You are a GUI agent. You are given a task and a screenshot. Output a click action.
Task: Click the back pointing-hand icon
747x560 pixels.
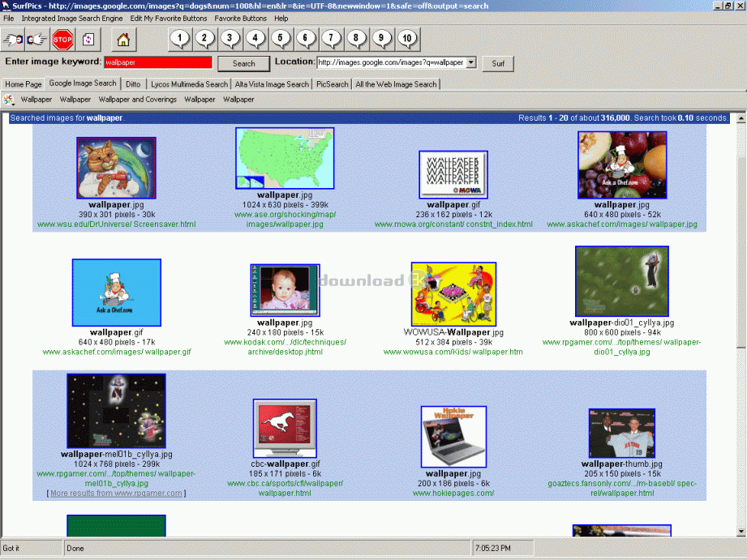[x=13, y=39]
